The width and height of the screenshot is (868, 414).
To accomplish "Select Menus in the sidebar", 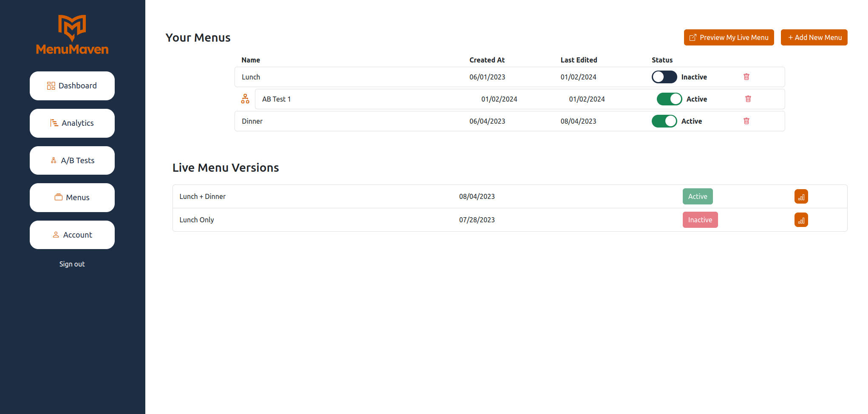I will pos(72,198).
